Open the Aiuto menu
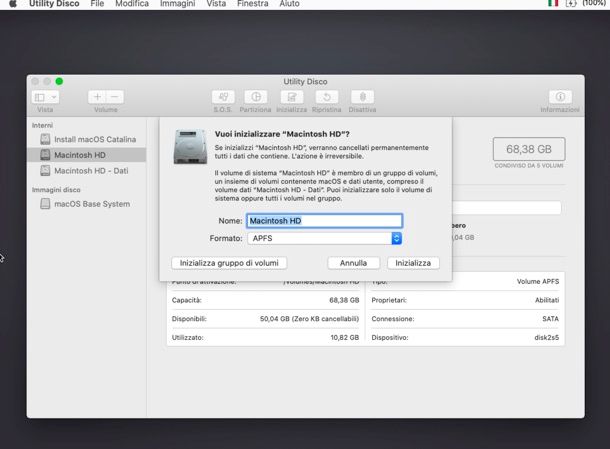The width and height of the screenshot is (610, 449). click(x=289, y=4)
